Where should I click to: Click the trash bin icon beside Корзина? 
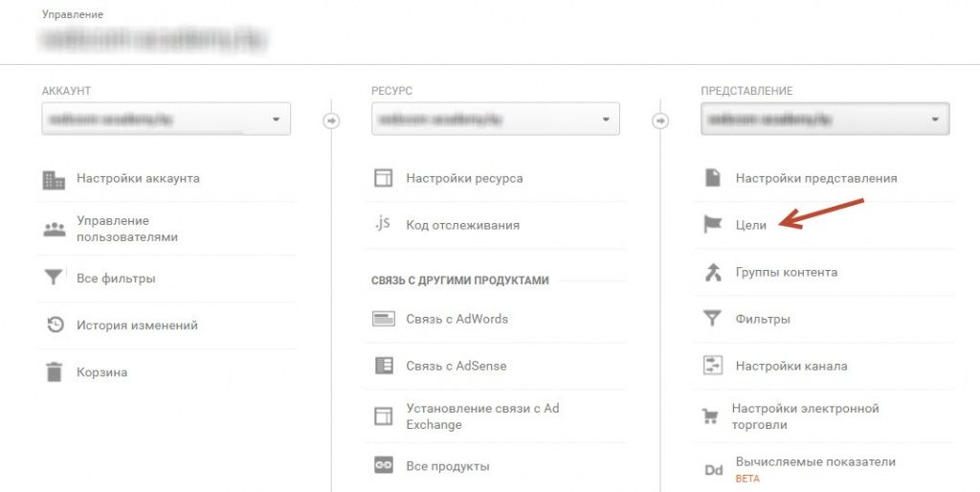[x=54, y=372]
